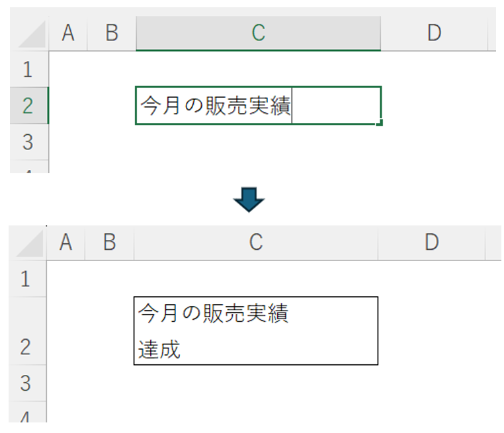Select row 3 header in the lower sheet
Image resolution: width=504 pixels, height=433 pixels.
coord(26,383)
